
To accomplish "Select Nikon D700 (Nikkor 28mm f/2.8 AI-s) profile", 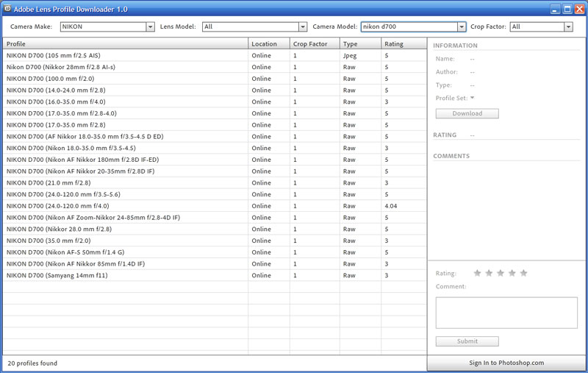I will click(215, 67).
